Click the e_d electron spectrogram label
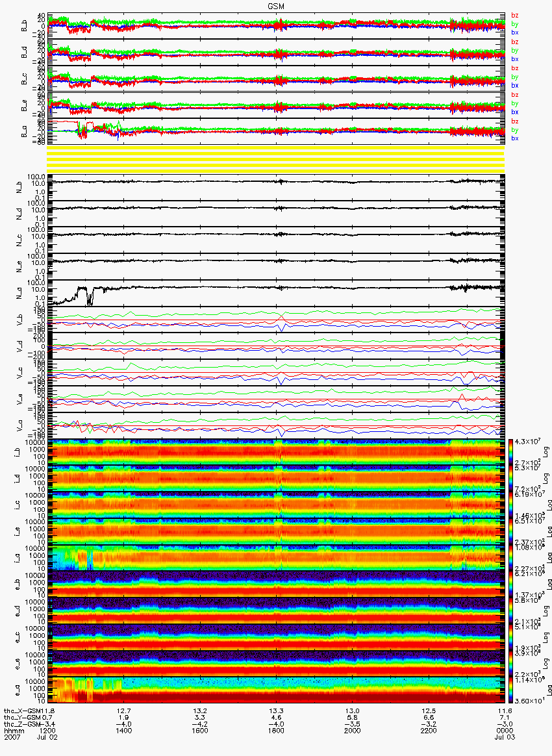 coord(18,611)
